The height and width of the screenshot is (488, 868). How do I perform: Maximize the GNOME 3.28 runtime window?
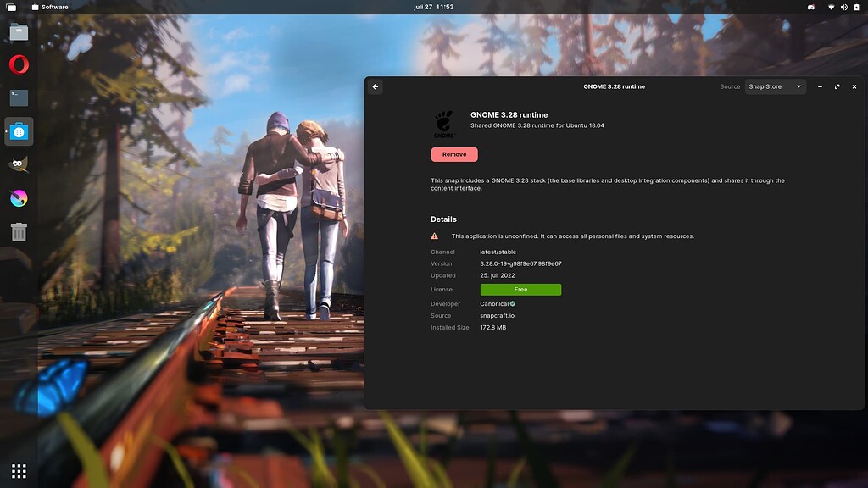click(x=837, y=86)
